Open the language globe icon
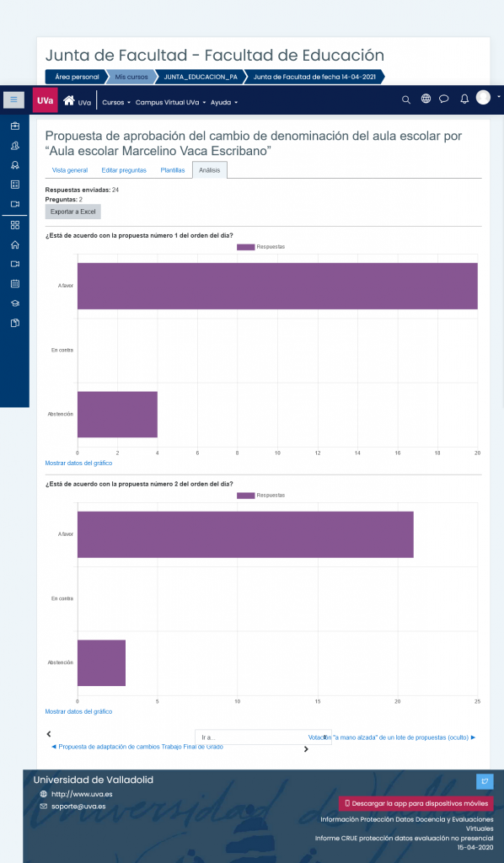The image size is (504, 863). 426,99
